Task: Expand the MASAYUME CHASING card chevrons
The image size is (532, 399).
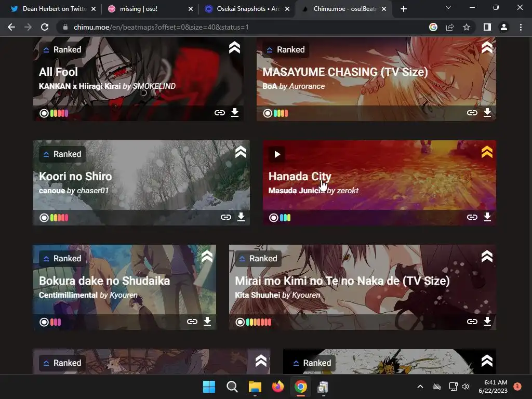Action: click(x=487, y=47)
